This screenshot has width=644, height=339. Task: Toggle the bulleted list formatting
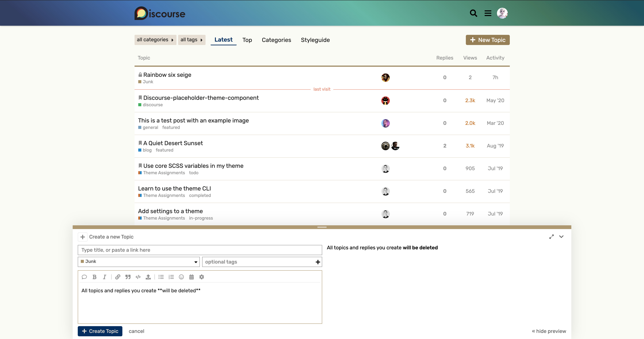coord(161,277)
